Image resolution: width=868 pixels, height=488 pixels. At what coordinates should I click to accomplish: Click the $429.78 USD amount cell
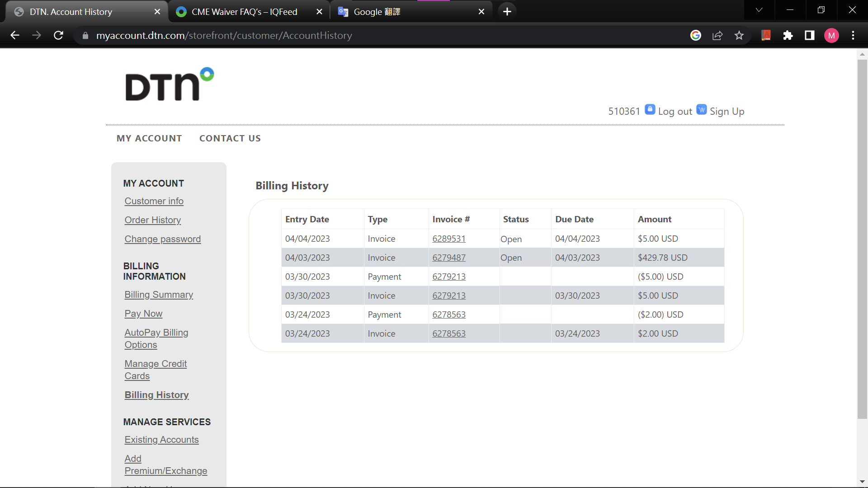[x=679, y=258]
